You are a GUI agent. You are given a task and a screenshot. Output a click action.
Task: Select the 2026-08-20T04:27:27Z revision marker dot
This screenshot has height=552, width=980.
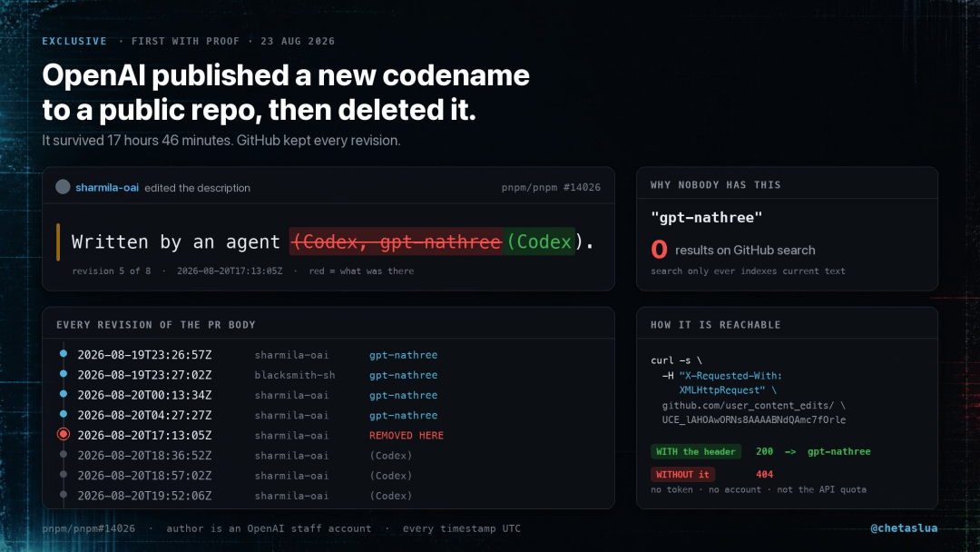[64, 414]
